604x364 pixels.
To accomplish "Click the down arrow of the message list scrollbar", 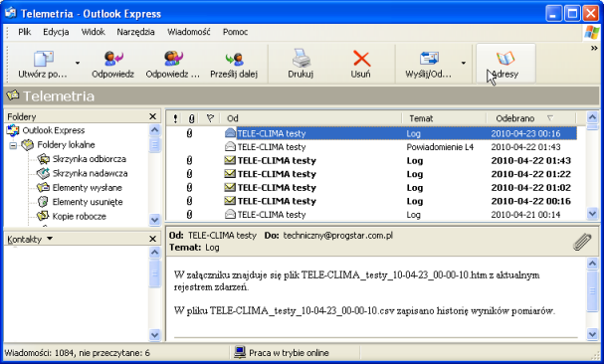I will click(x=592, y=213).
